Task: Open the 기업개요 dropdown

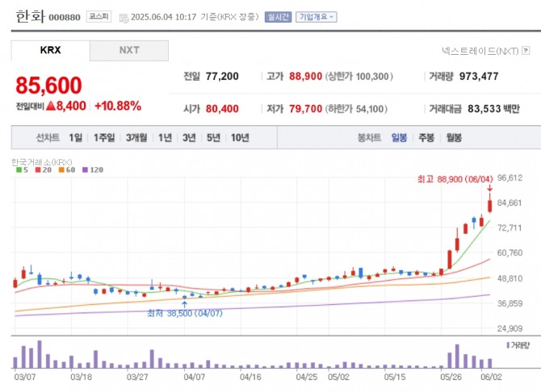Action: tap(316, 17)
